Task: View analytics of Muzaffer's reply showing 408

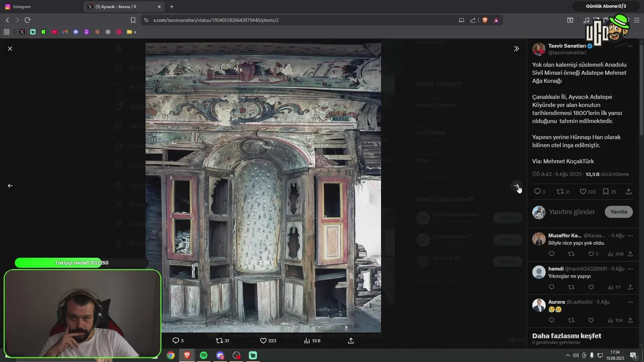Action: (615, 254)
